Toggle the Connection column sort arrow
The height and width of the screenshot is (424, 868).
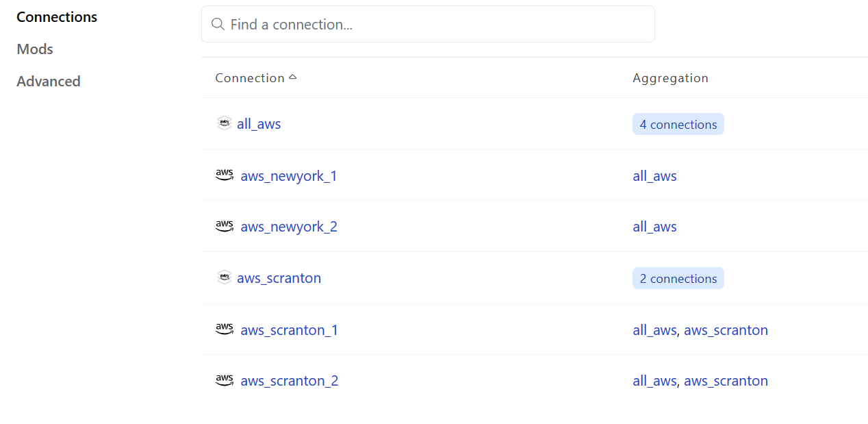[x=293, y=77]
